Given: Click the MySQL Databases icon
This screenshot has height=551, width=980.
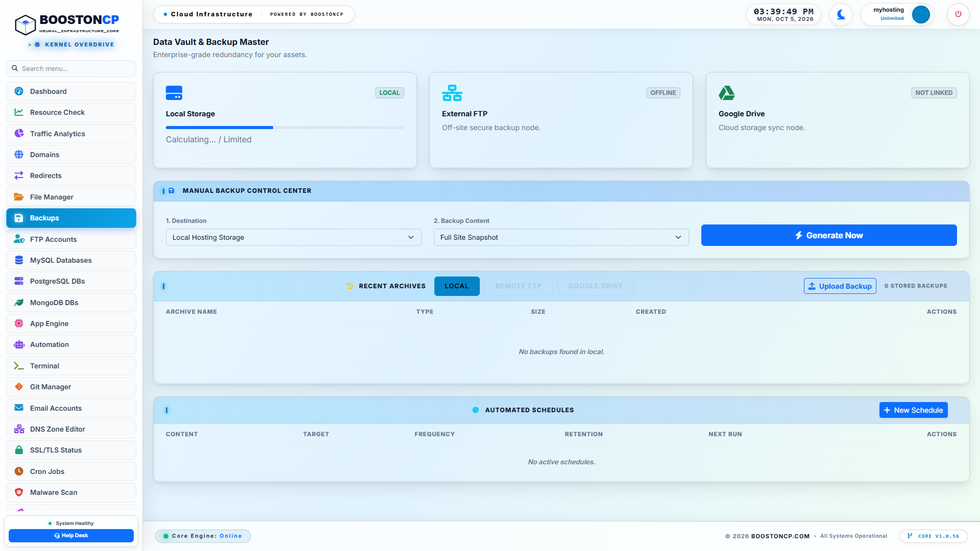Looking at the screenshot, I should (x=19, y=260).
